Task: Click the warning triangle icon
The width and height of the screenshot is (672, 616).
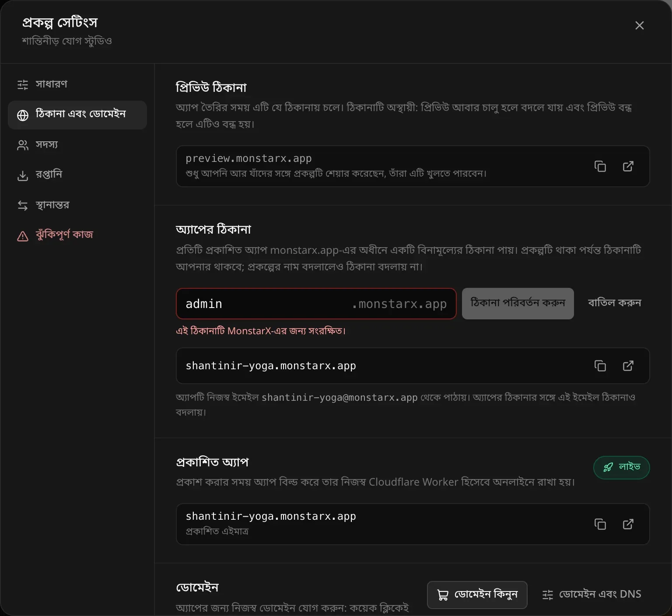Action: pyautogui.click(x=23, y=236)
